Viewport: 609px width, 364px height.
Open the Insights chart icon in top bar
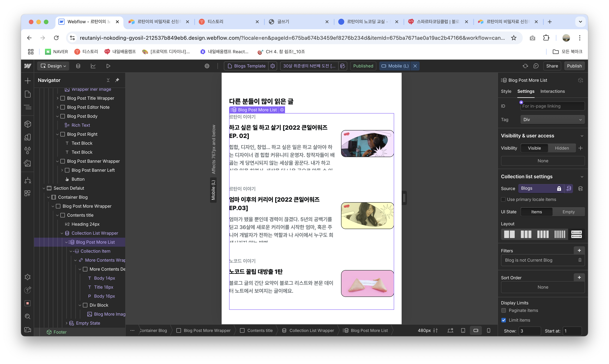point(93,66)
